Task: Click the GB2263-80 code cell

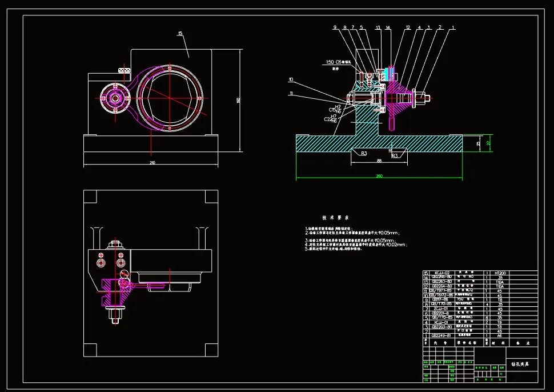Action: 441,282
